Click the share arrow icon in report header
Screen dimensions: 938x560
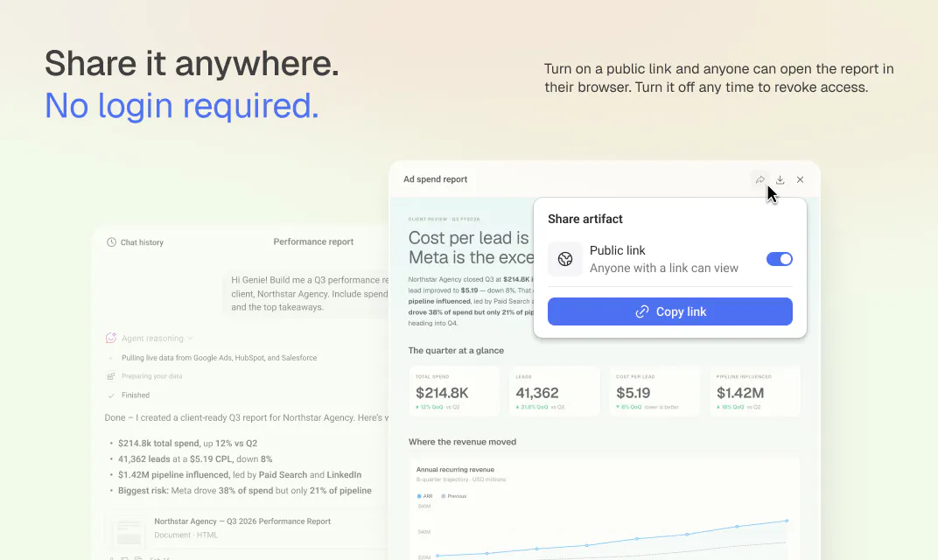tap(759, 179)
